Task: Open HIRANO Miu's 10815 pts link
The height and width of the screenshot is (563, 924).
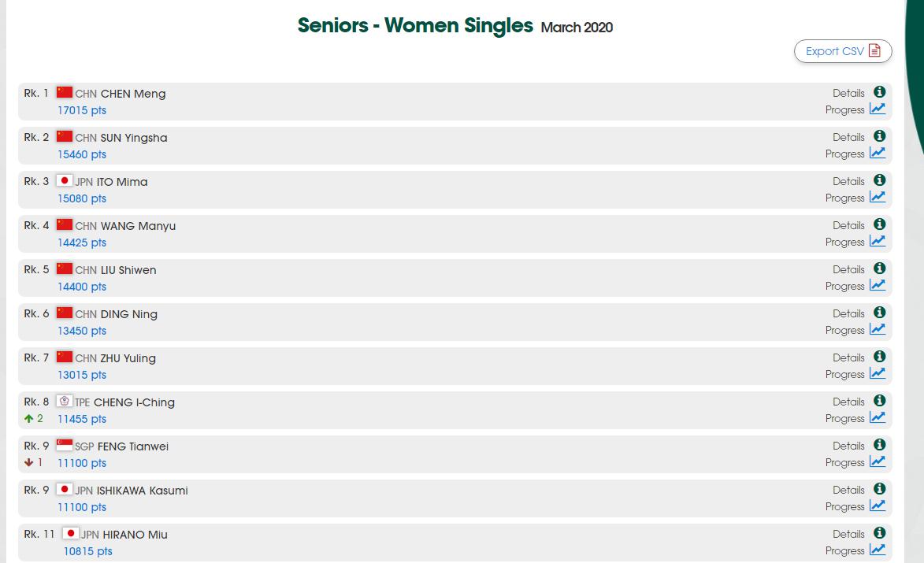Action: (x=88, y=551)
